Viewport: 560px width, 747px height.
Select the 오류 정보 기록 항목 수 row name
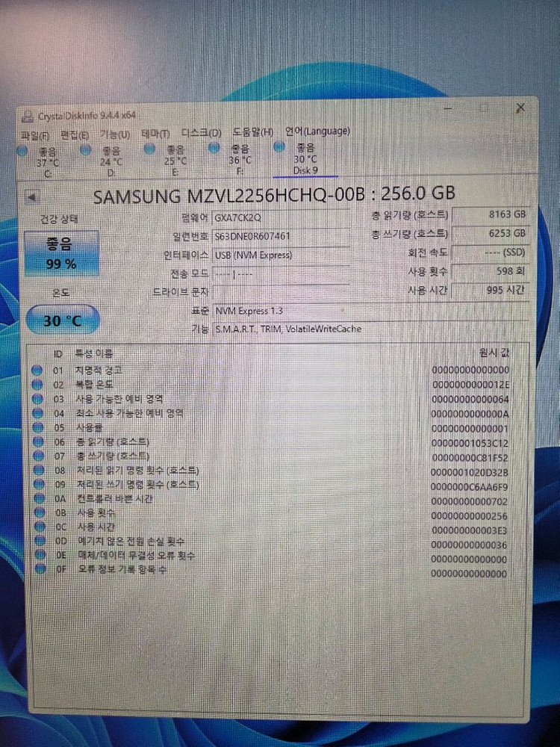(122, 569)
